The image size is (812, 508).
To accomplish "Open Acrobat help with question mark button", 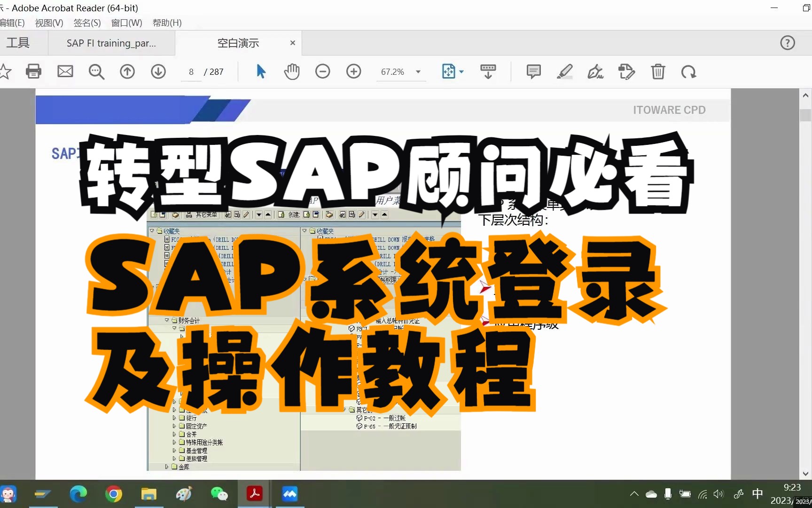I will tap(788, 42).
